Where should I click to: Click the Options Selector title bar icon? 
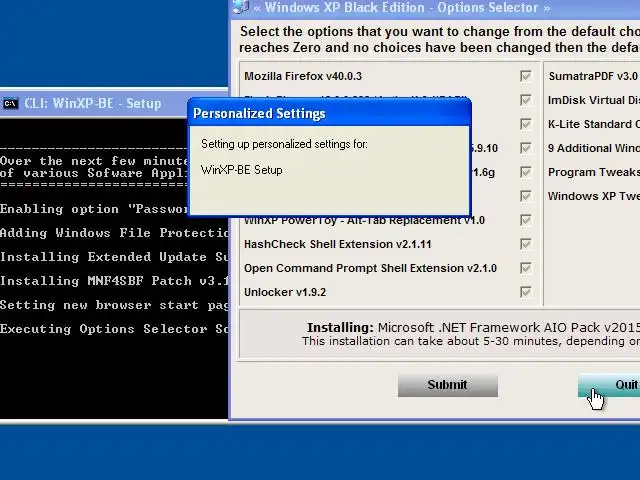[241, 7]
